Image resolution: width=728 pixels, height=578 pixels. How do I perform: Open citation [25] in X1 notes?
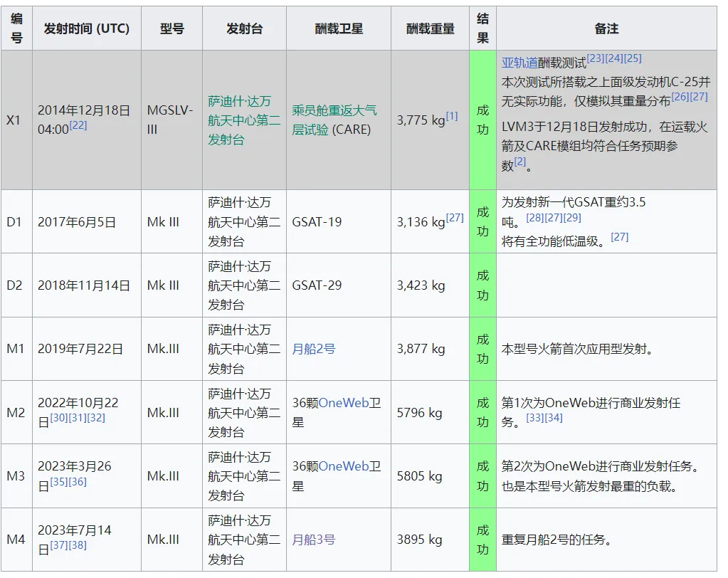633,58
